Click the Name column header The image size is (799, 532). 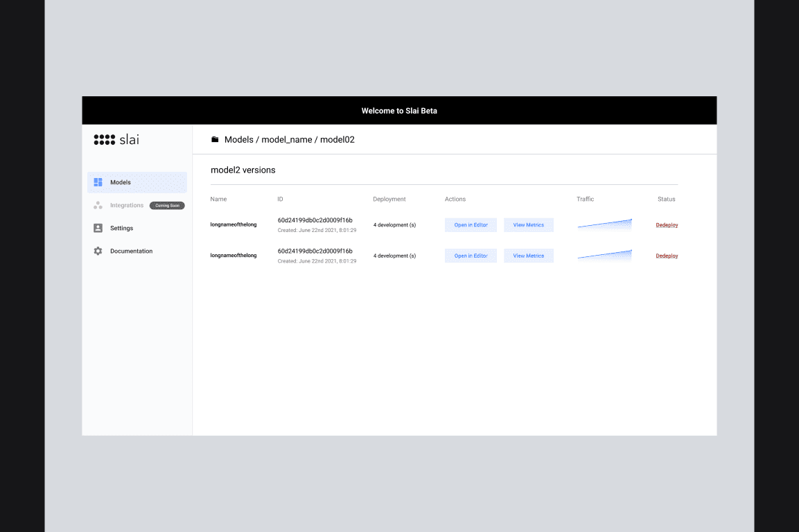[218, 199]
